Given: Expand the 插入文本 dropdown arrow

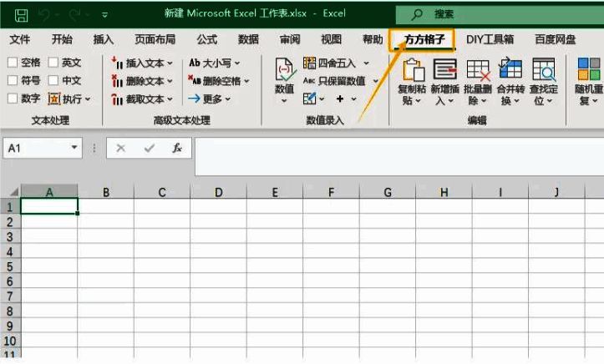Looking at the screenshot, I should (170, 63).
